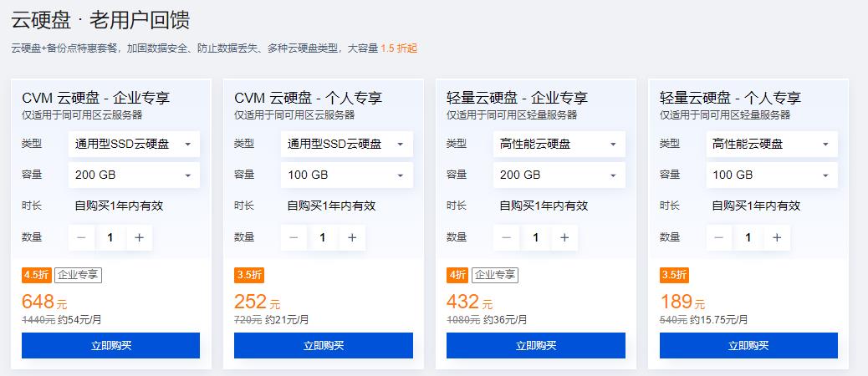Open 容量 100 GB dropdown in 轻量 个人专享 card
This screenshot has width=868, height=376.
(772, 175)
